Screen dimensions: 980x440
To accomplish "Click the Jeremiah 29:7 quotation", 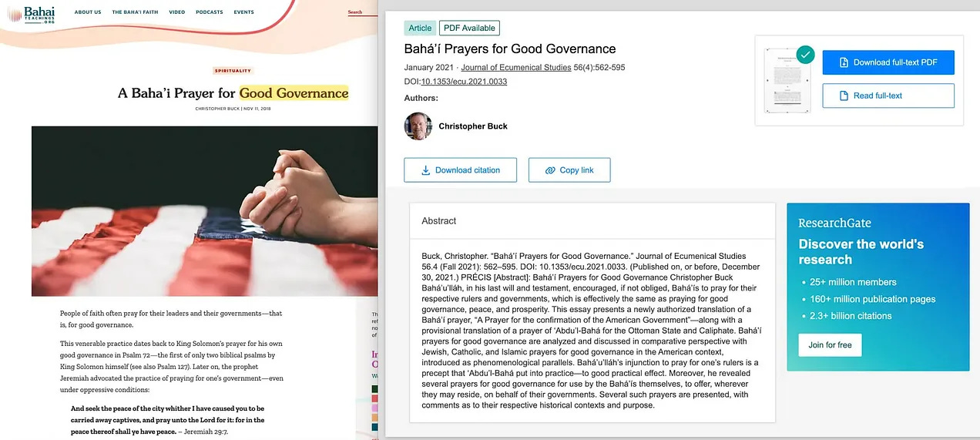I will click(167, 420).
